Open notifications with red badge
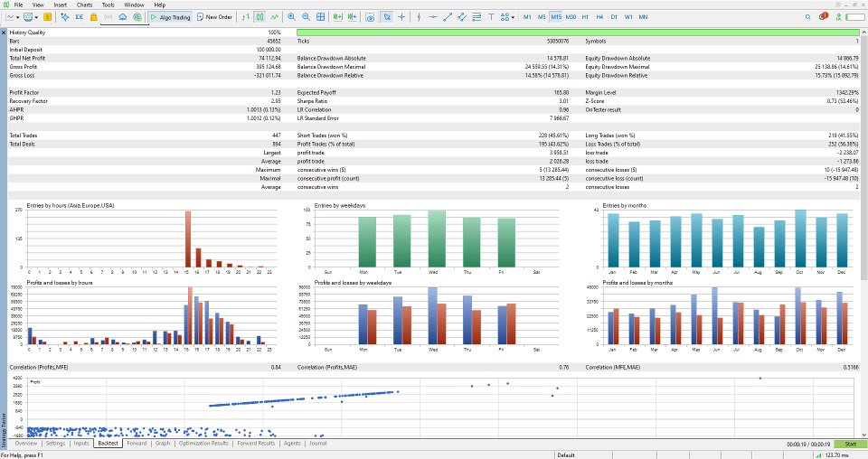This screenshot has width=868, height=459. click(x=824, y=16)
